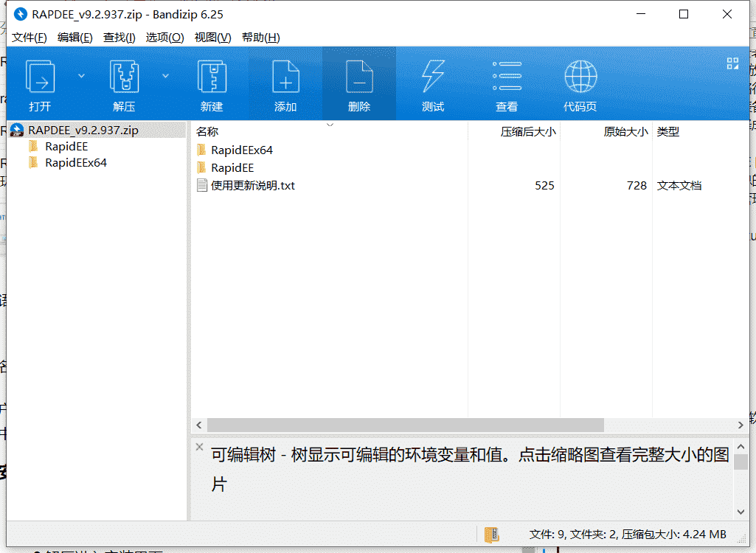Open the 查找(I) menu
756x553 pixels.
tap(119, 38)
